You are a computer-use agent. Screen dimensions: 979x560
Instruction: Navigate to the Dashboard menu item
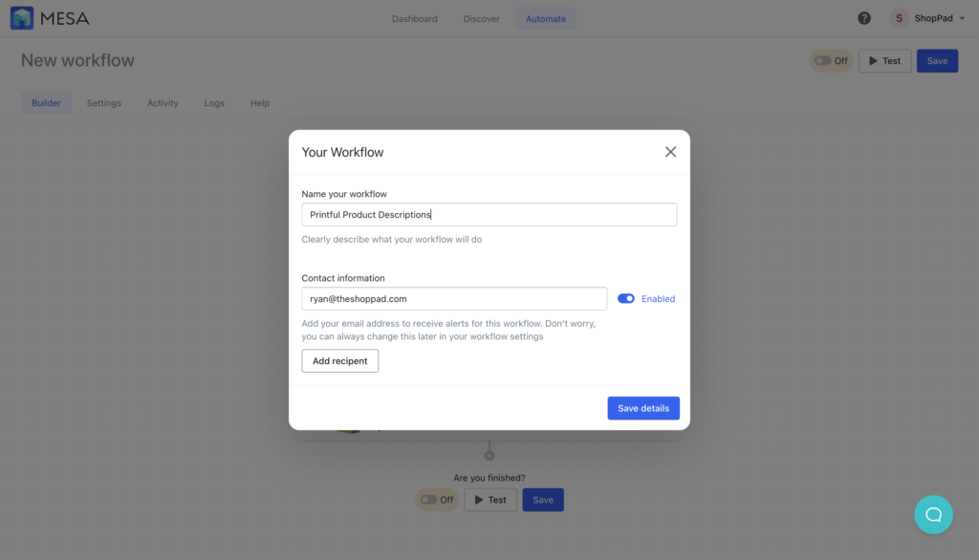point(414,18)
